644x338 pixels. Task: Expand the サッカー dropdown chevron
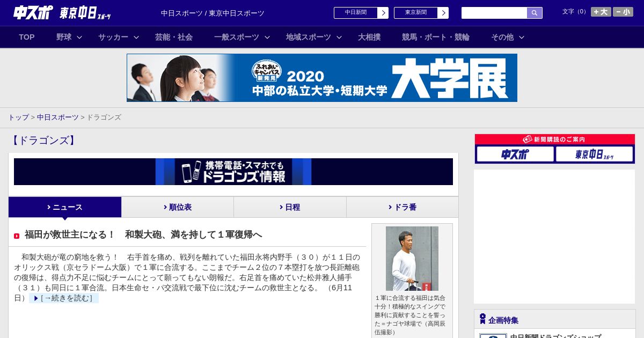136,37
